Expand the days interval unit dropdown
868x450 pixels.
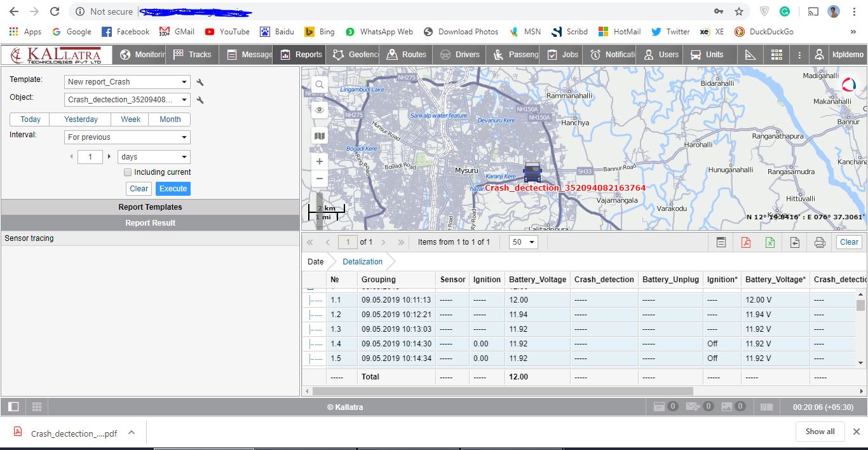point(154,157)
